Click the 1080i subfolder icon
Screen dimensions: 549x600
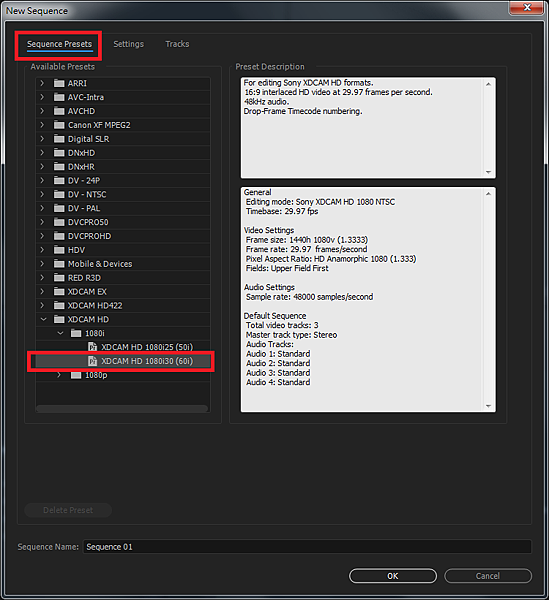click(76, 333)
